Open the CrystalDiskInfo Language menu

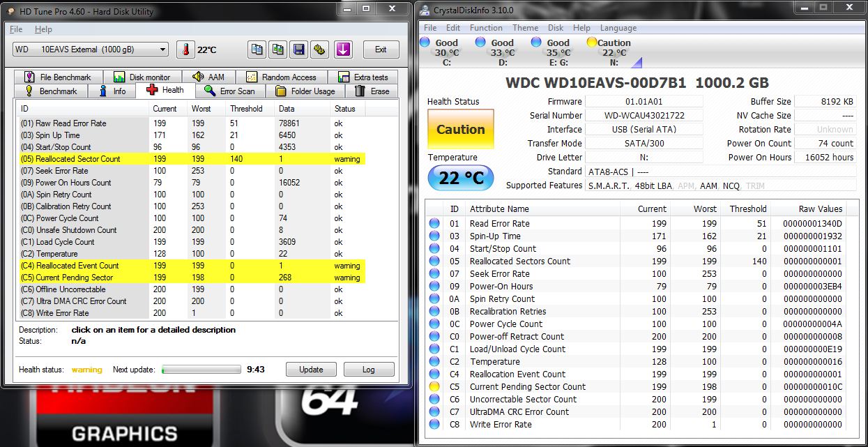[x=618, y=28]
